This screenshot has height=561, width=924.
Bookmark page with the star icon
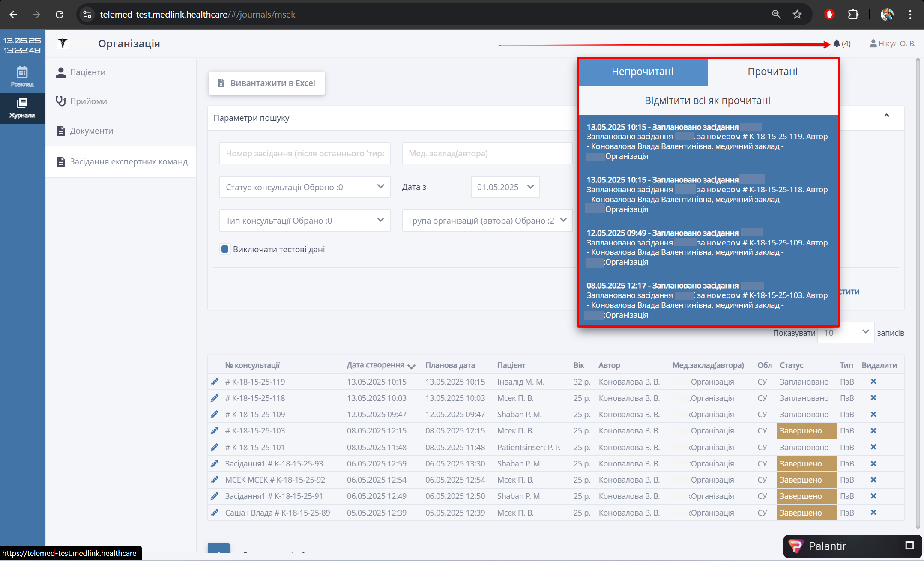[797, 15]
